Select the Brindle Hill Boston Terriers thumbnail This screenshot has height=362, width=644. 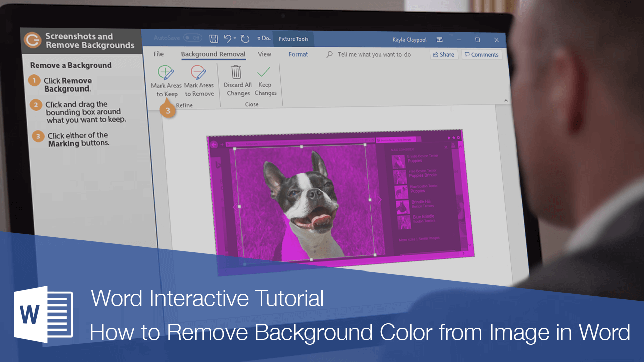403,206
